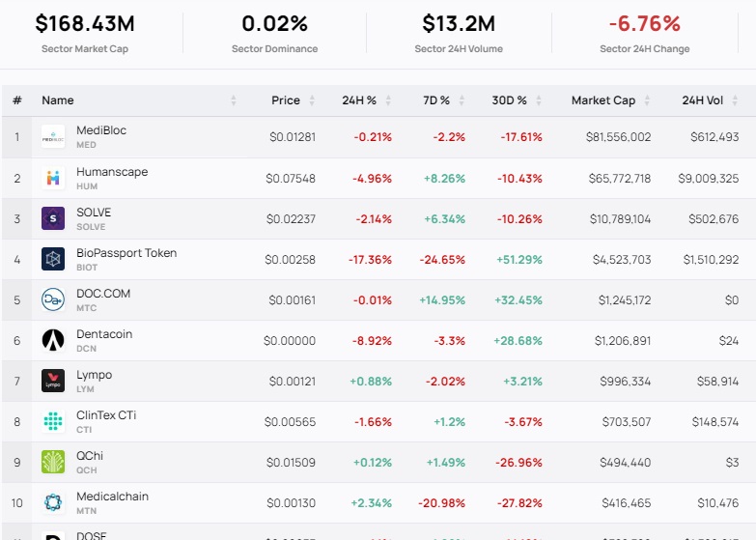
Task: Open the MediBloc coin logo
Action: click(53, 137)
